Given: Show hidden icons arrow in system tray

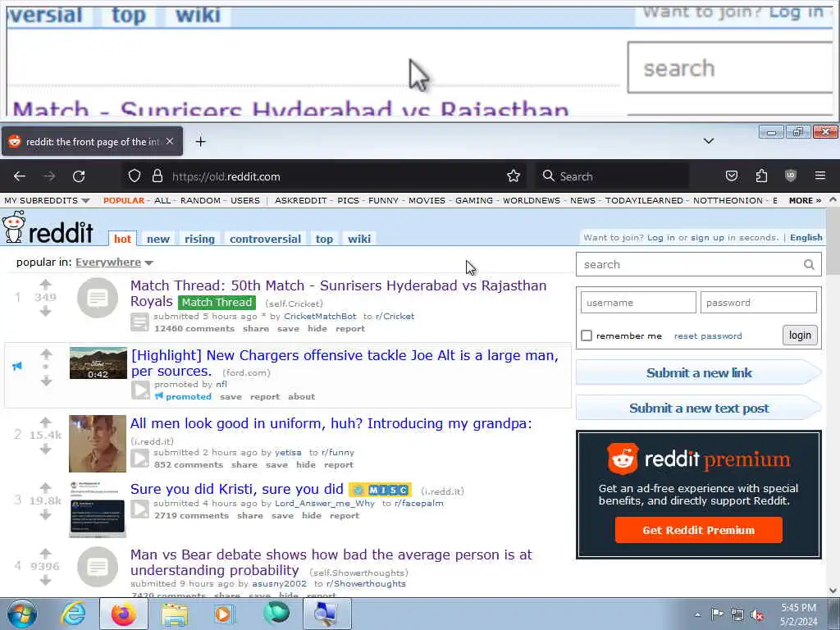Looking at the screenshot, I should point(697,615).
